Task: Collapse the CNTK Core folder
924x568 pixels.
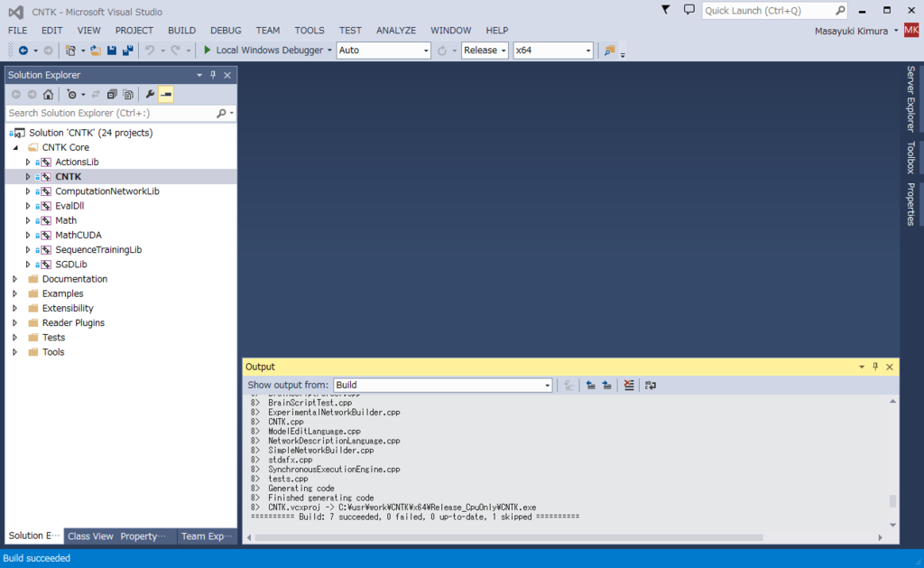Action: coord(16,147)
